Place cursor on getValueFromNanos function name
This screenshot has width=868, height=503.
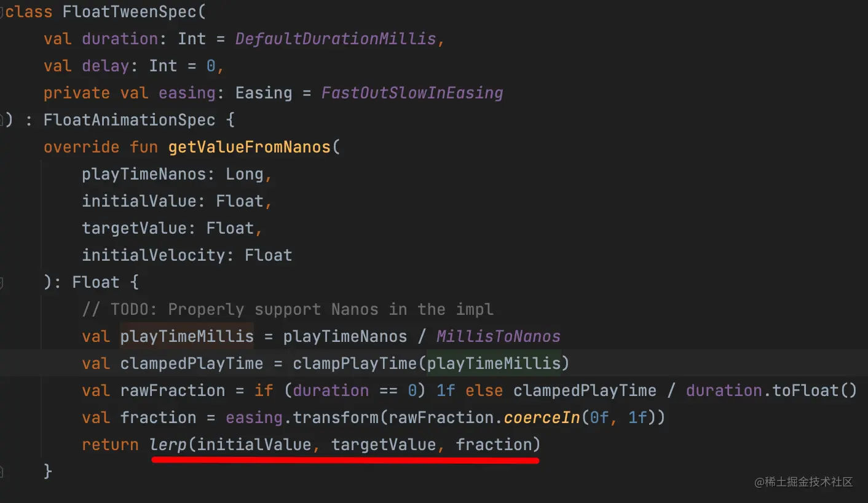click(249, 147)
